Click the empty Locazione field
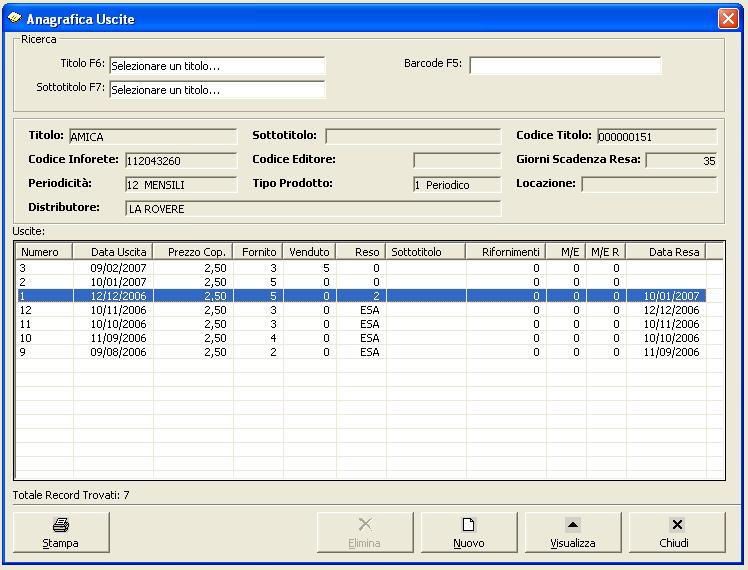The height and width of the screenshot is (570, 748). click(649, 184)
